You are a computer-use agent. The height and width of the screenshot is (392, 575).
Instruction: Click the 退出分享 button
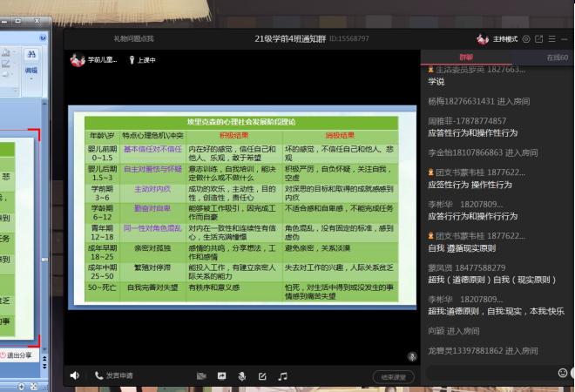pyautogui.click(x=17, y=355)
